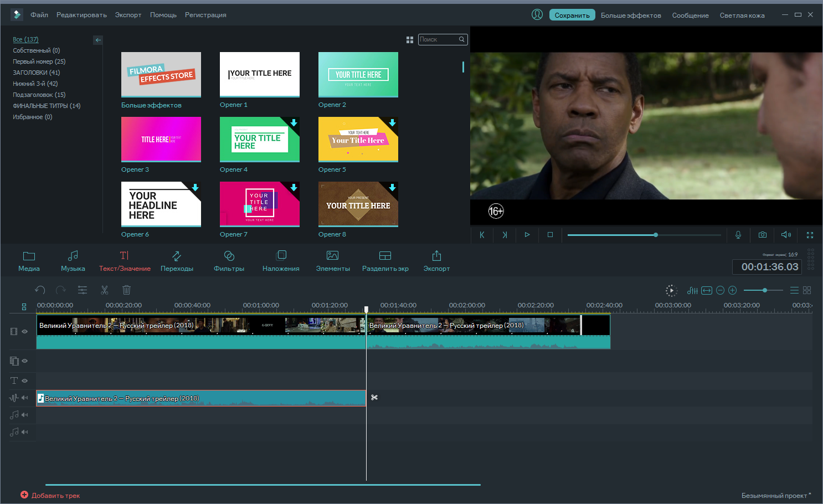Download the Opener 4 title preset

point(294,122)
